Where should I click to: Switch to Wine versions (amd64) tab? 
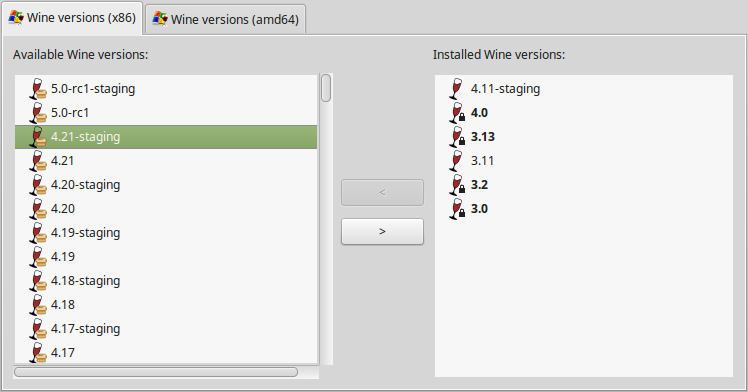(226, 19)
